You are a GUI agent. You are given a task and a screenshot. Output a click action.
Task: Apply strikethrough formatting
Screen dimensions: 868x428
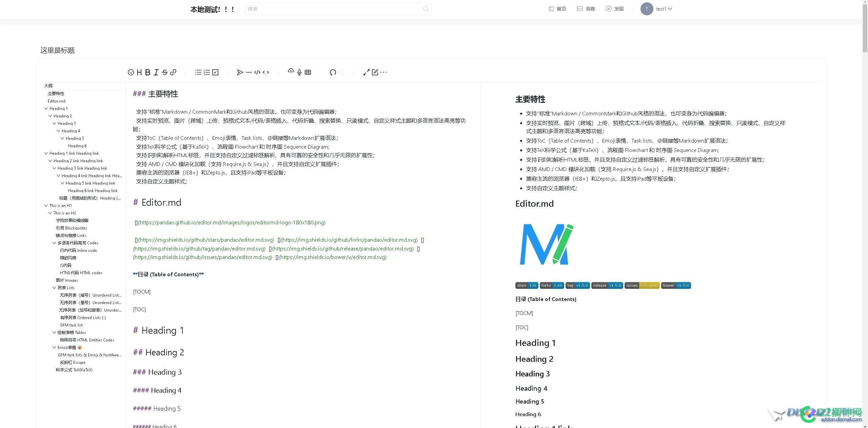point(165,72)
